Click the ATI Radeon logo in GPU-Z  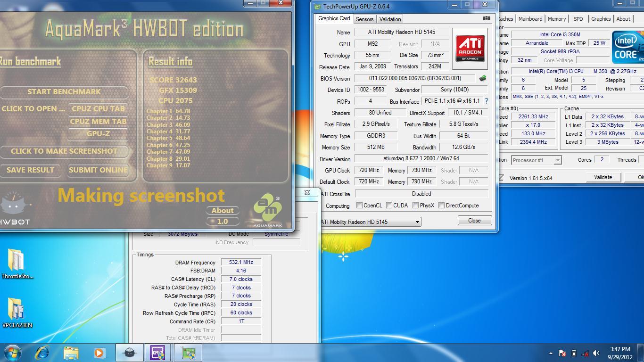470,48
